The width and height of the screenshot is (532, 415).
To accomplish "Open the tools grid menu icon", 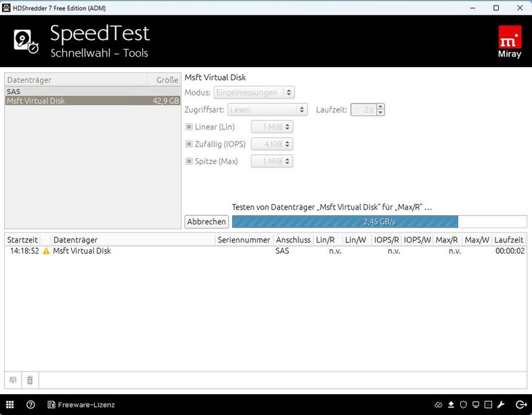I will pos(10,405).
